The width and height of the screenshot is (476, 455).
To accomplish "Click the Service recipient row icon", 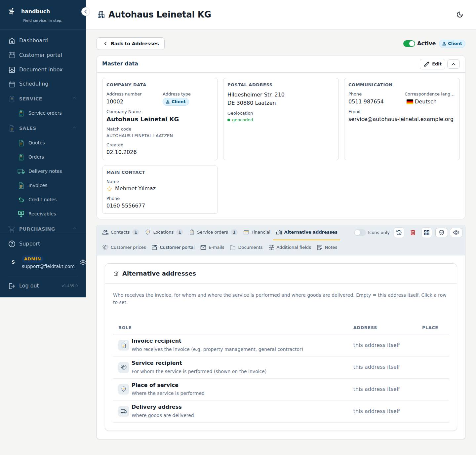I will point(124,367).
